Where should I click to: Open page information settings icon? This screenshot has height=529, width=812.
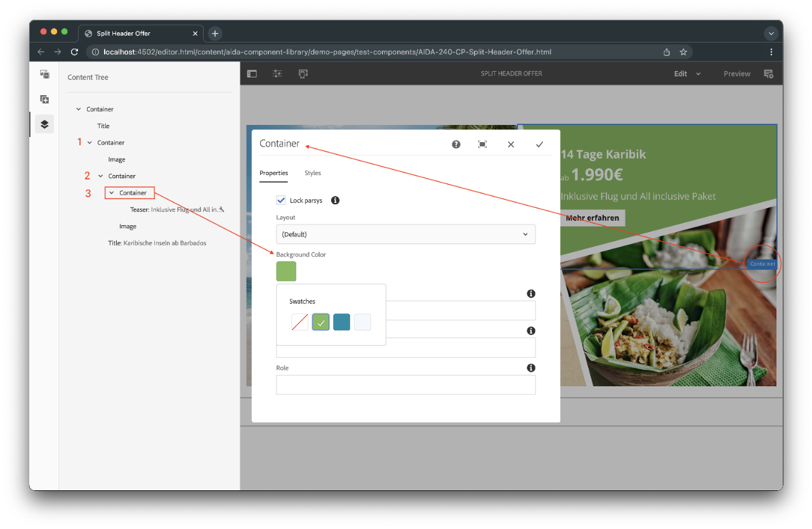coord(277,74)
